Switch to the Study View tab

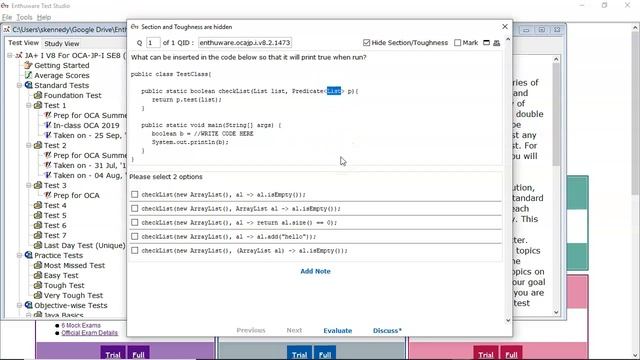62,43
